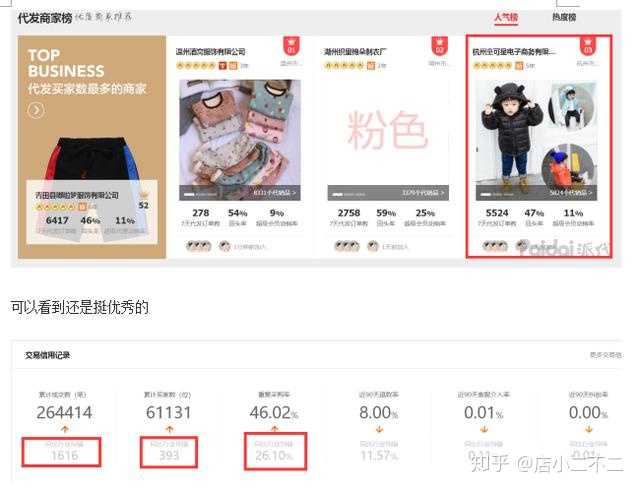Click the up arrow under 46.02%
The image size is (640, 490).
274,429
